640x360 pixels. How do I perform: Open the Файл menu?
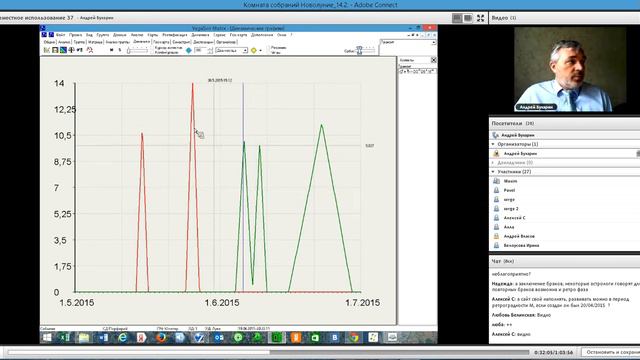click(61, 35)
